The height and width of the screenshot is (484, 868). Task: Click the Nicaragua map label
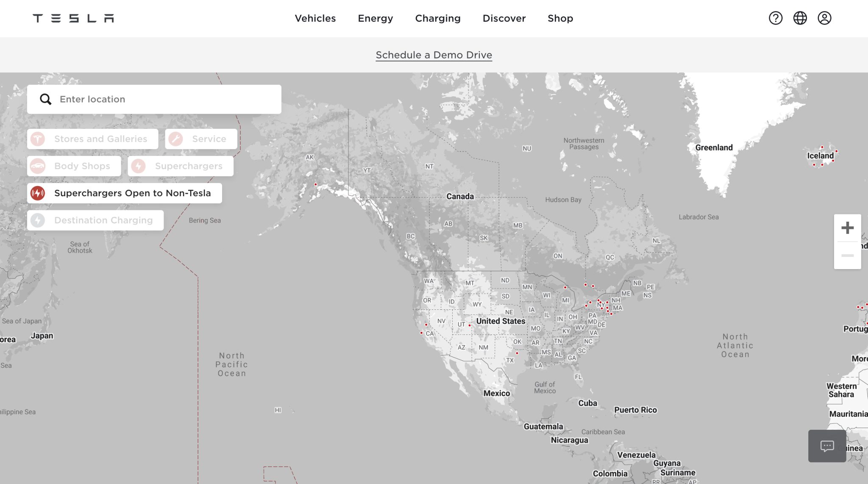tap(569, 440)
